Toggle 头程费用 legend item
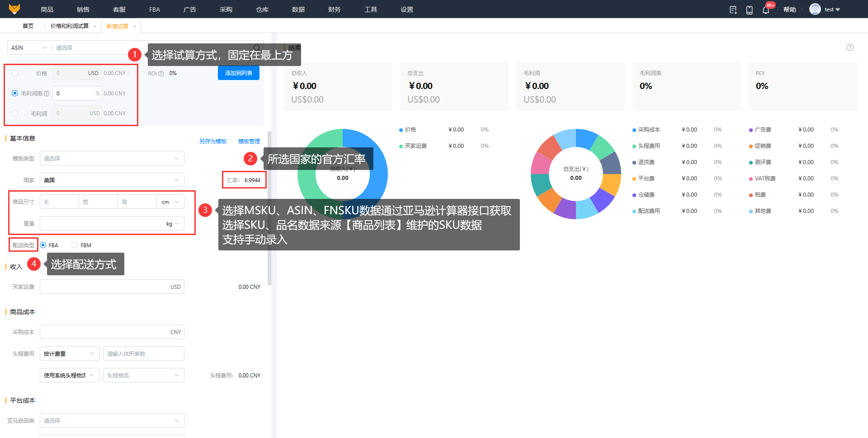This screenshot has width=868, height=438. click(x=646, y=146)
